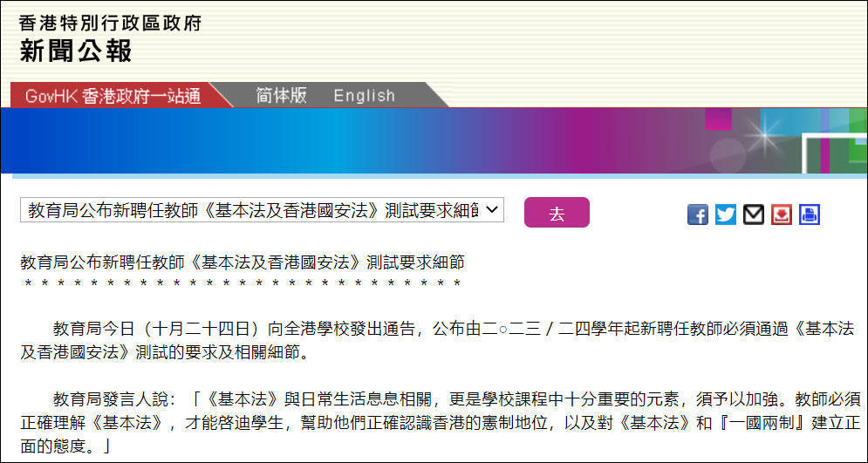Viewport: 868px width, 463px height.
Task: Click the envelope icon to email article
Action: pyautogui.click(x=754, y=214)
